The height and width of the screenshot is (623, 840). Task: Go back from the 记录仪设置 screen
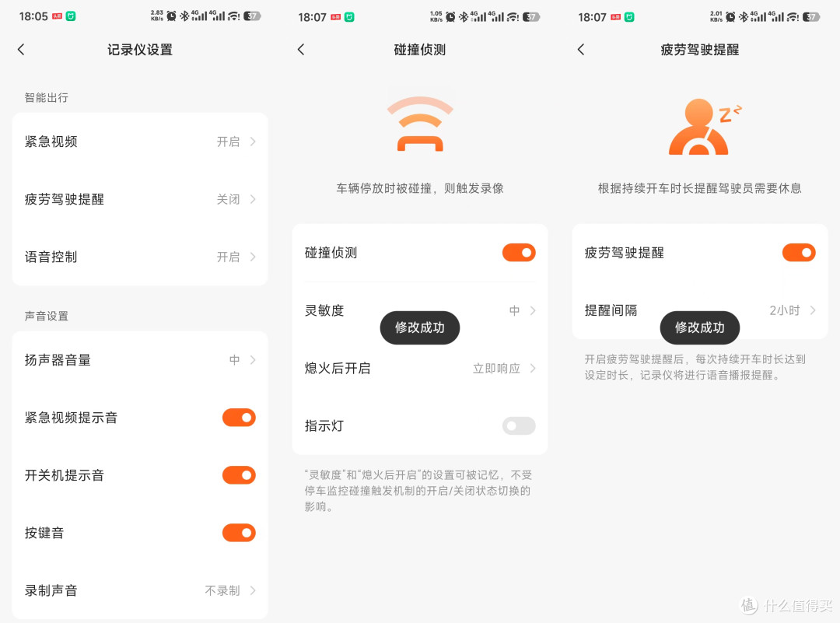click(22, 50)
